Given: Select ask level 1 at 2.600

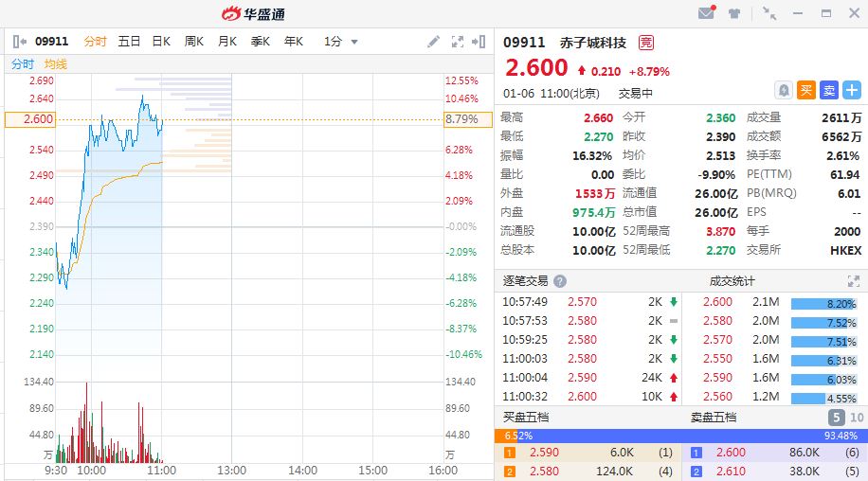Looking at the screenshot, I should coord(774,453).
